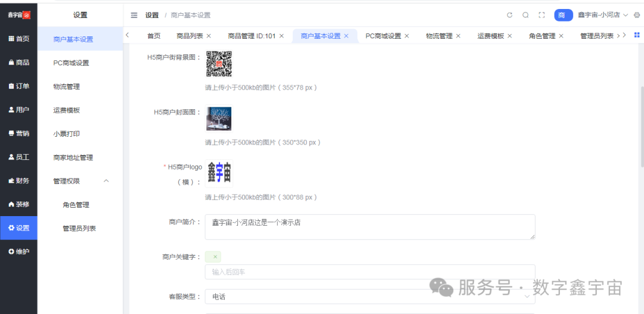The height and width of the screenshot is (314, 644).
Task: Close the 商品管理 ID:101 tab
Action: [x=281, y=36]
